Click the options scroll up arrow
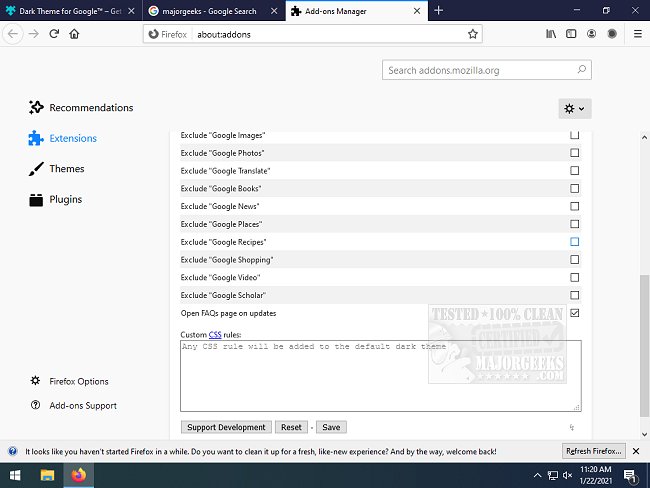650x488 pixels. tap(644, 137)
